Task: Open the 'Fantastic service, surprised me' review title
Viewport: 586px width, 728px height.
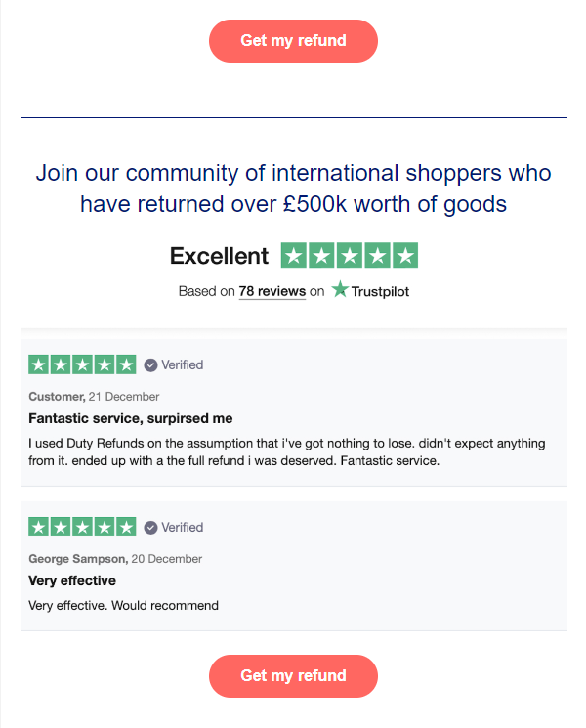Action: [x=131, y=419]
